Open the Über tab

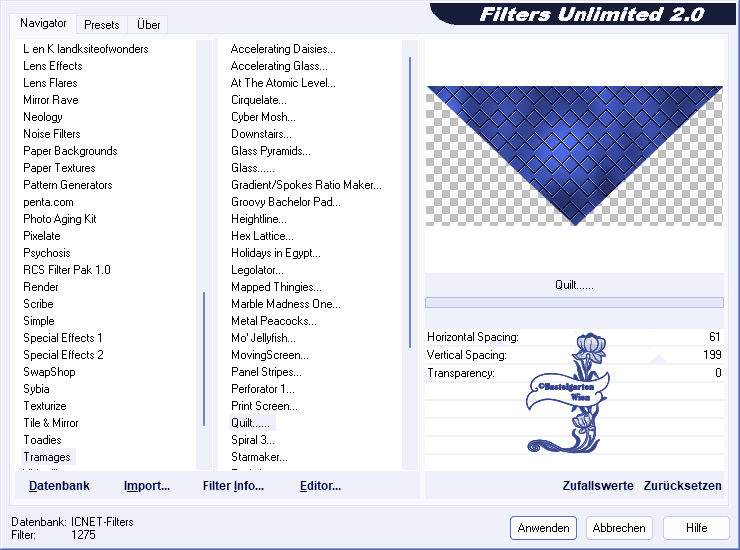(x=148, y=25)
